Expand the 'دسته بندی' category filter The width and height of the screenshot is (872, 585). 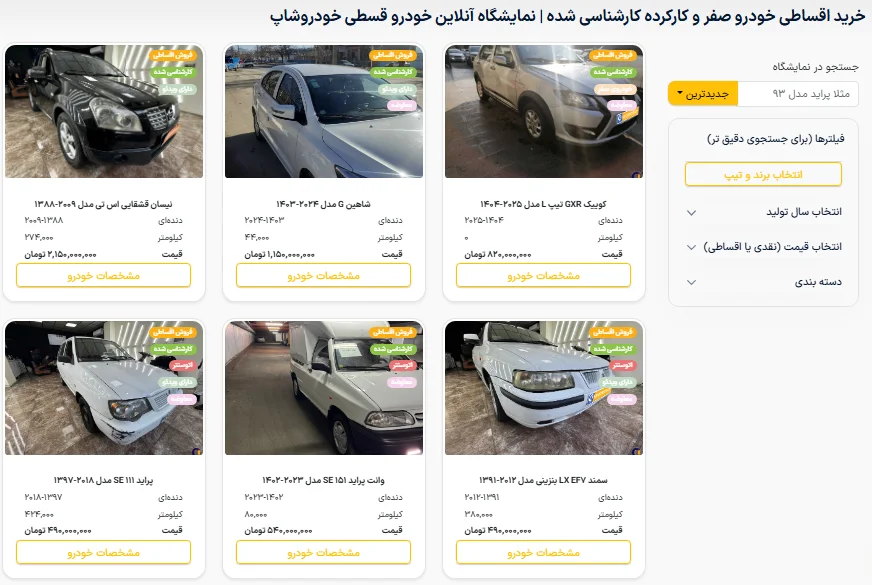[764, 282]
